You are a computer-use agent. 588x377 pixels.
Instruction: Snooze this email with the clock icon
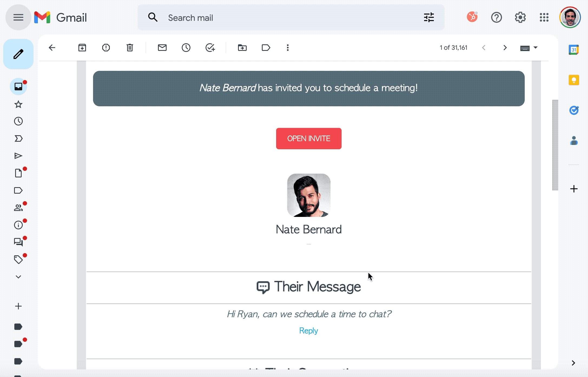tap(186, 48)
